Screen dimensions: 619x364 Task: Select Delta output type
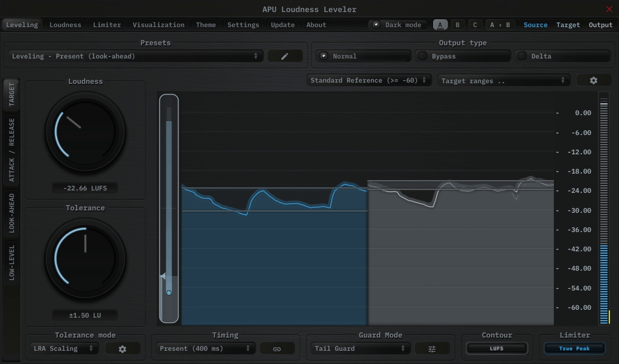(562, 55)
